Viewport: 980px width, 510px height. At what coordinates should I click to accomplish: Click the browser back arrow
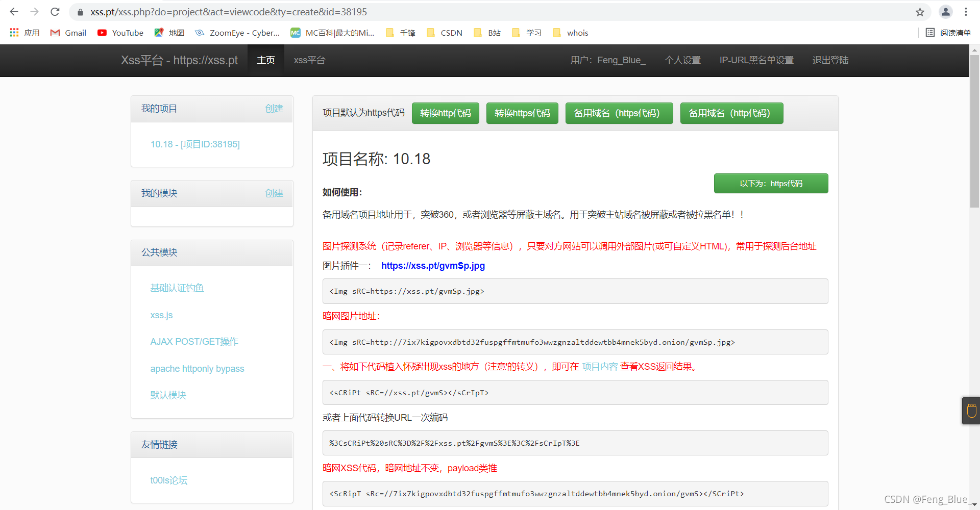click(x=14, y=12)
